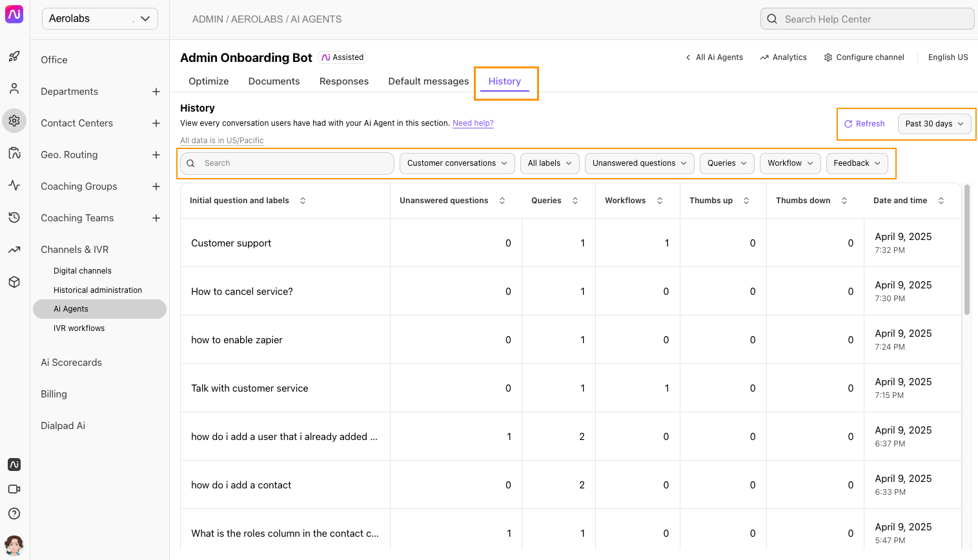
Task: Open Customer conversations filter dropdown
Action: tap(457, 163)
